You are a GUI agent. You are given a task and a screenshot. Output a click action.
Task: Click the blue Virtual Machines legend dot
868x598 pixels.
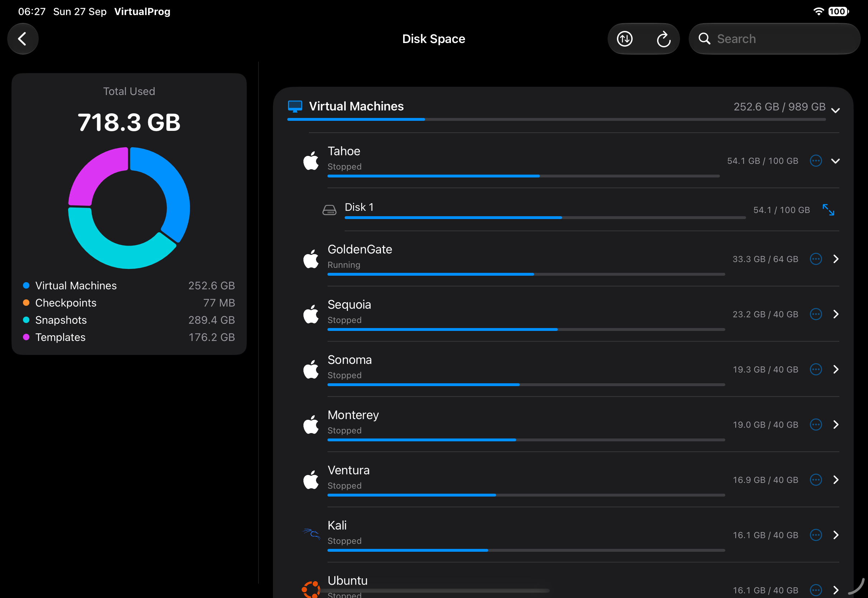click(26, 285)
